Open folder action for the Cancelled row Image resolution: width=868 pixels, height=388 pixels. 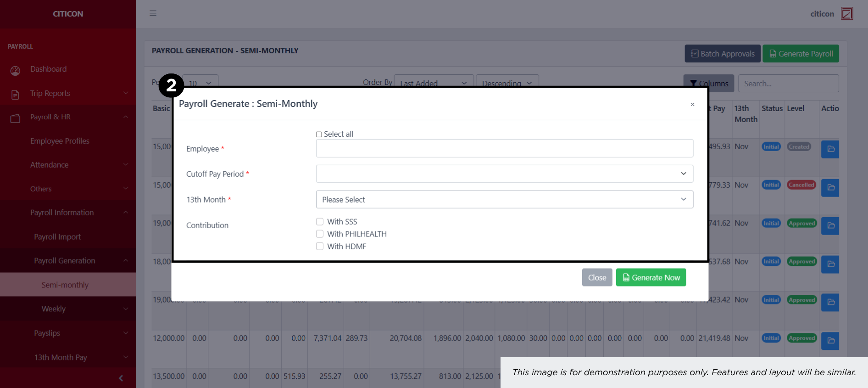coord(830,187)
